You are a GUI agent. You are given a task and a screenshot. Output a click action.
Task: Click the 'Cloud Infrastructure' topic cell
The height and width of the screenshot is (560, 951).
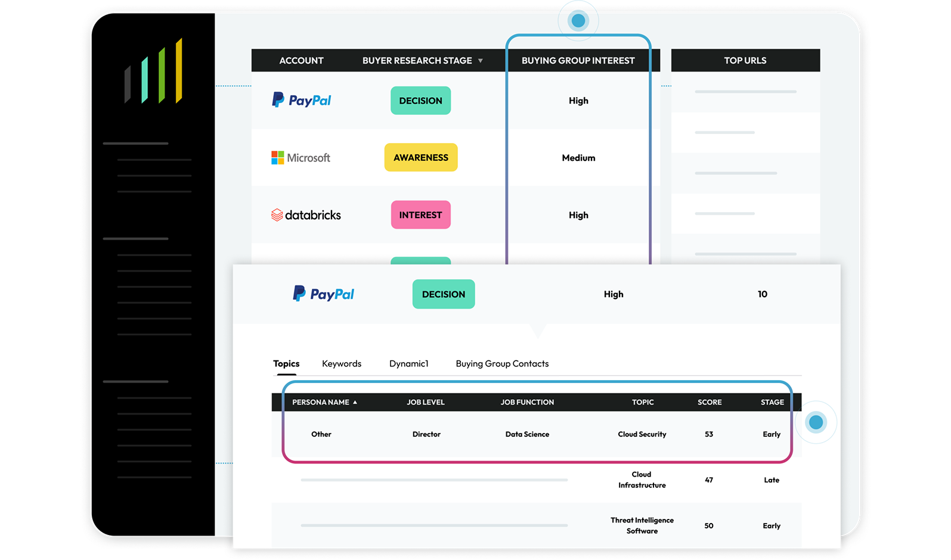click(x=642, y=480)
